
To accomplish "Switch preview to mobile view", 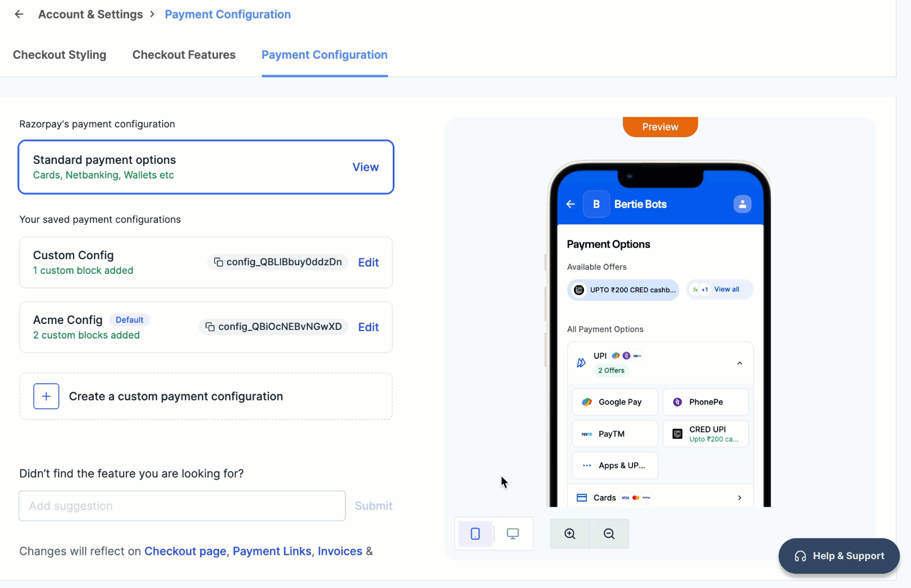I will (475, 534).
